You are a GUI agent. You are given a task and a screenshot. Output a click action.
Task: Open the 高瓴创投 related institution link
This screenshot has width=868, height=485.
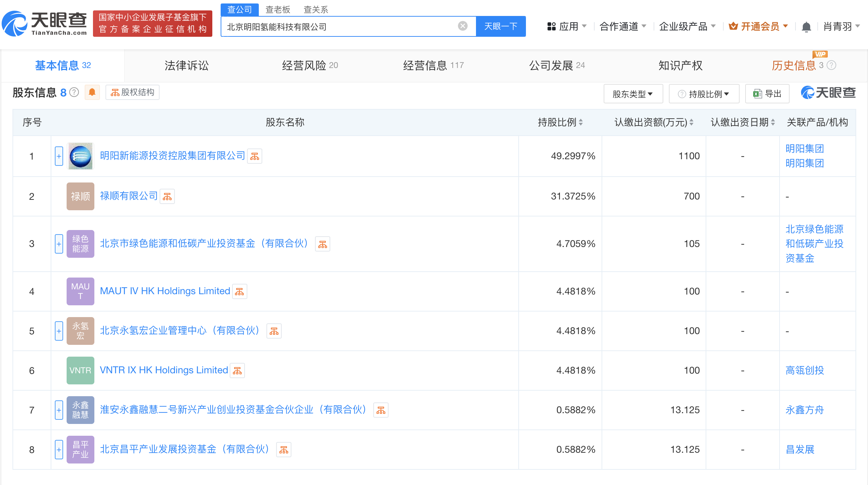805,371
